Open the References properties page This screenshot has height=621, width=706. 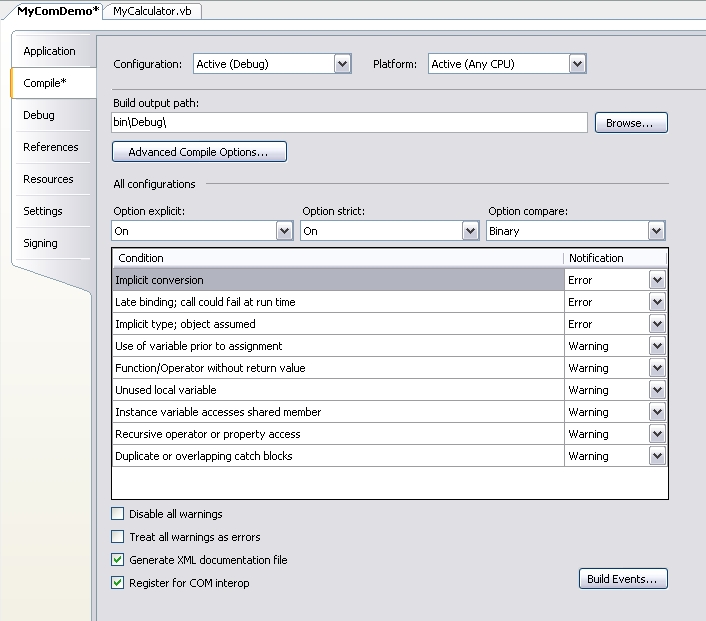[51, 147]
